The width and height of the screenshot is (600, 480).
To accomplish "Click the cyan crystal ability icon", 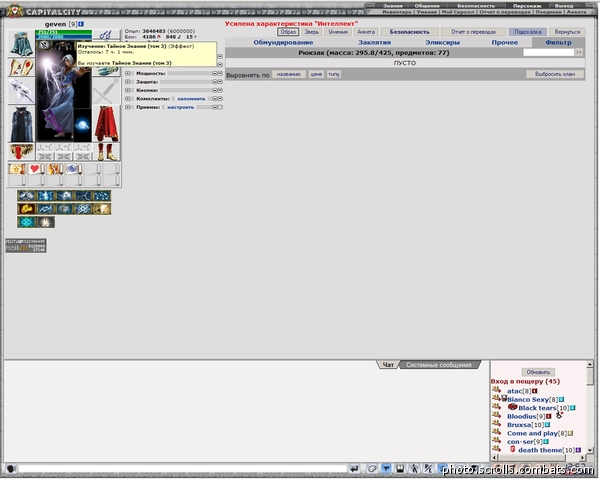I will (26, 222).
